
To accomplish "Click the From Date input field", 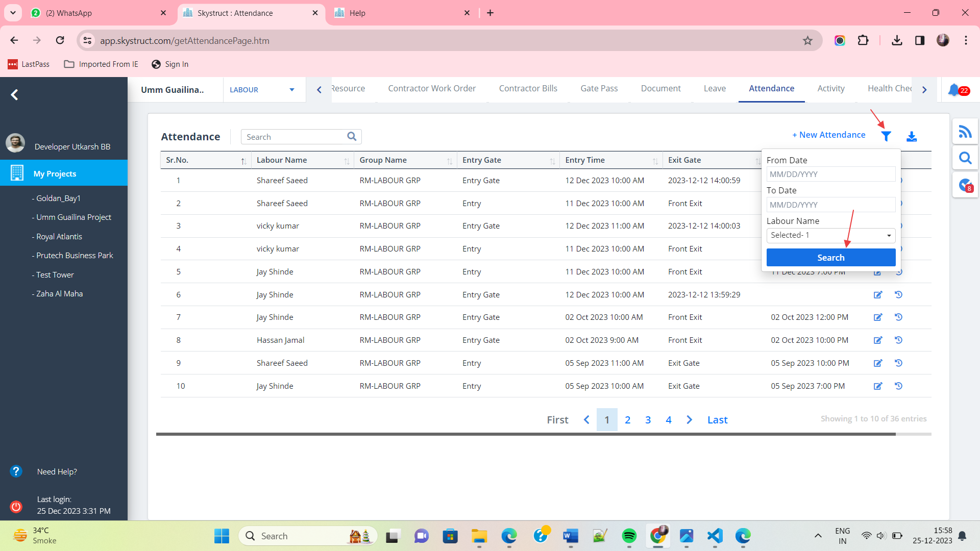I will point(830,174).
